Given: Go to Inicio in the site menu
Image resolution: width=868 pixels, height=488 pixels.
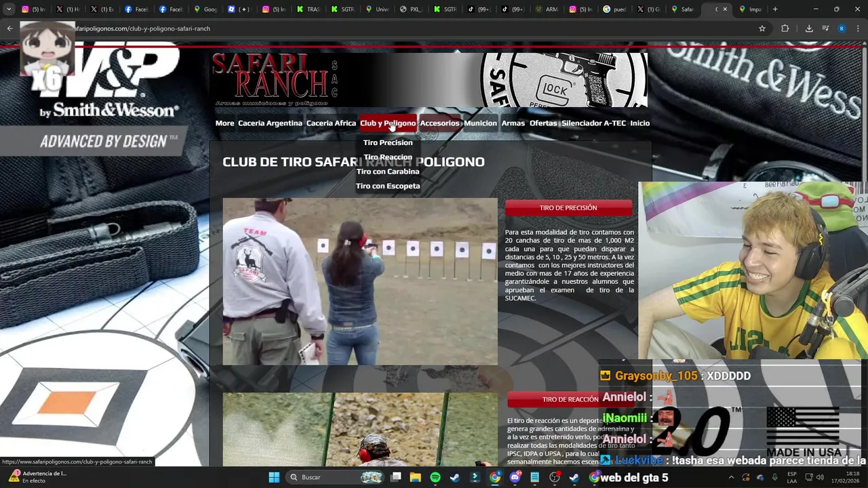Looking at the screenshot, I should click(639, 123).
